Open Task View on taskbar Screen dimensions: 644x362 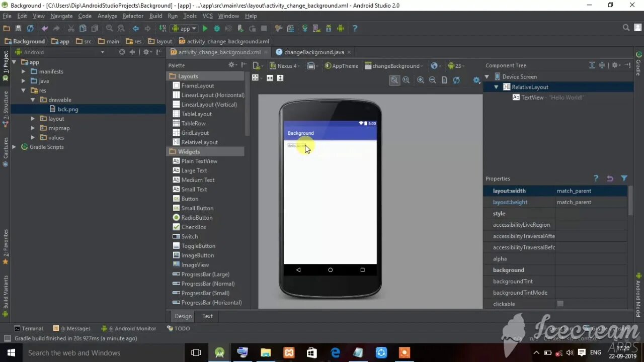click(x=196, y=353)
